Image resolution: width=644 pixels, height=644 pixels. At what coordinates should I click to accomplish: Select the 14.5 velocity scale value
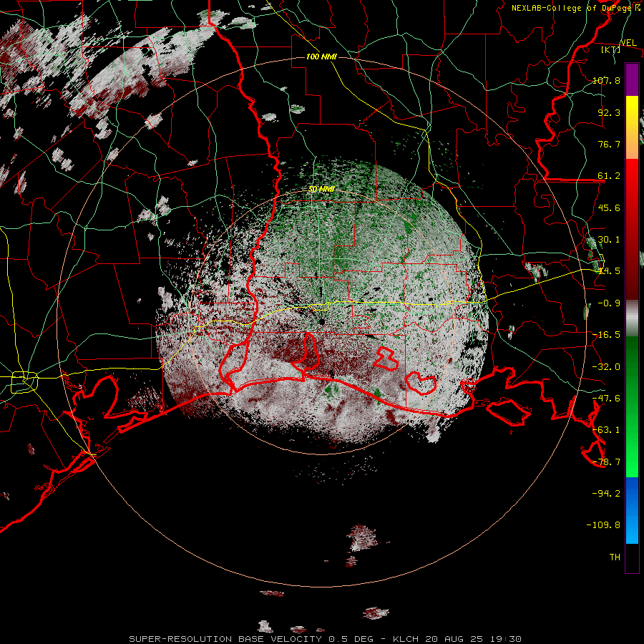pos(609,270)
